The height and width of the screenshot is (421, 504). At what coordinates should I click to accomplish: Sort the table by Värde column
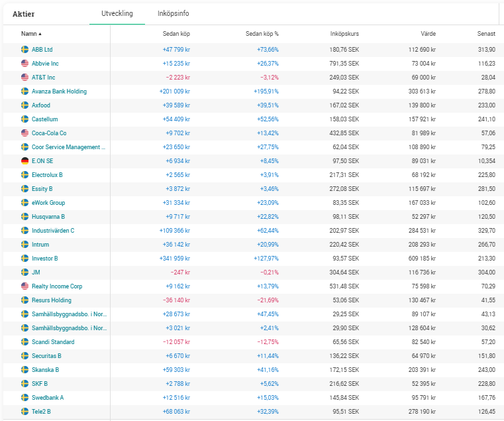tap(428, 33)
